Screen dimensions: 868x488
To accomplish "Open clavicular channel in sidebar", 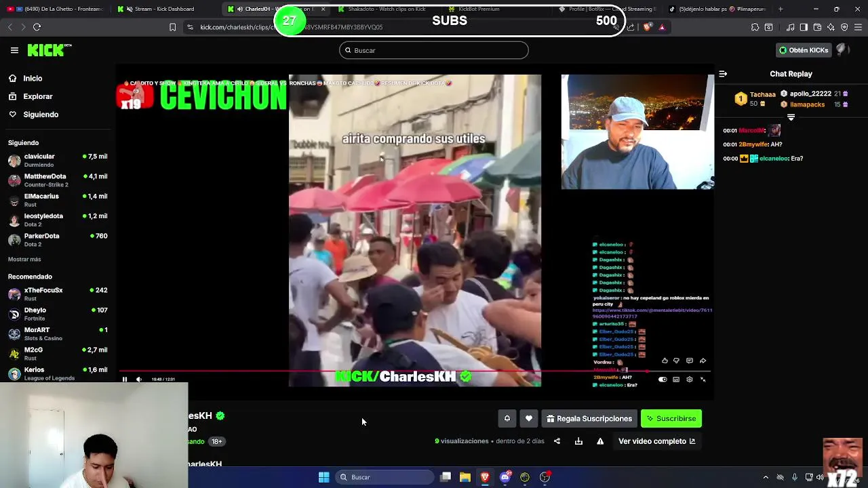I will pyautogui.click(x=58, y=161).
